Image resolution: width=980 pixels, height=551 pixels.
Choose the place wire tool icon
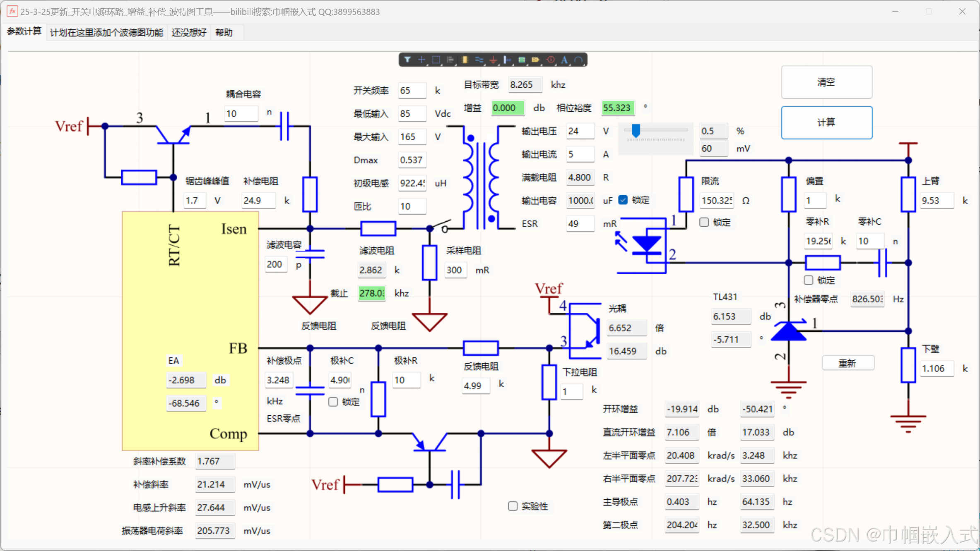[x=479, y=60]
